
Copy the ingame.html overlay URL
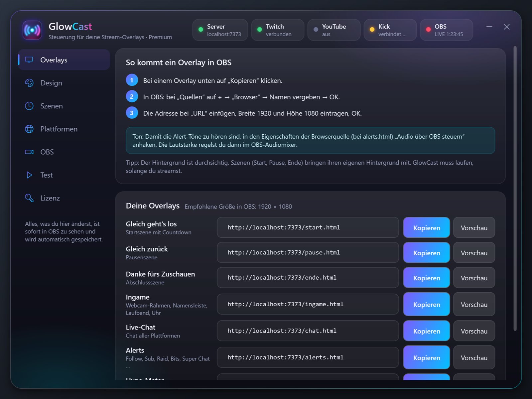[x=426, y=304]
